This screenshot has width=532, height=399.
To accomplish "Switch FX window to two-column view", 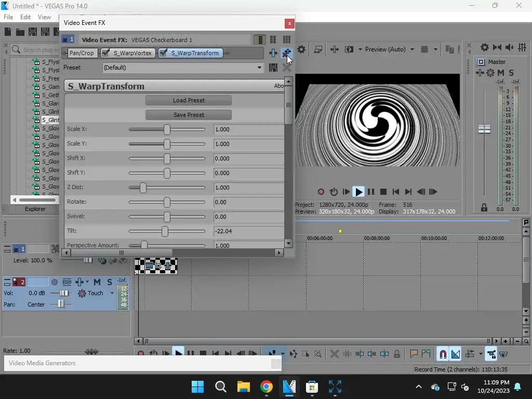I will click(x=273, y=39).
